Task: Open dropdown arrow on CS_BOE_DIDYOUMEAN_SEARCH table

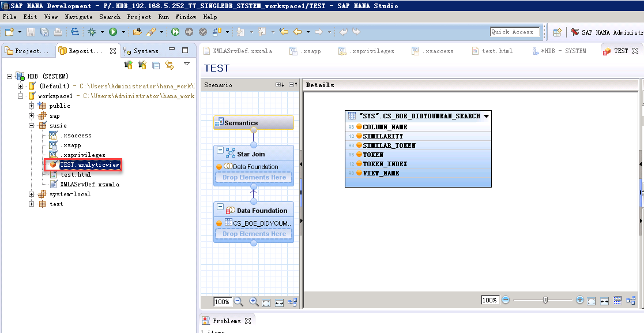Action: pyautogui.click(x=486, y=116)
